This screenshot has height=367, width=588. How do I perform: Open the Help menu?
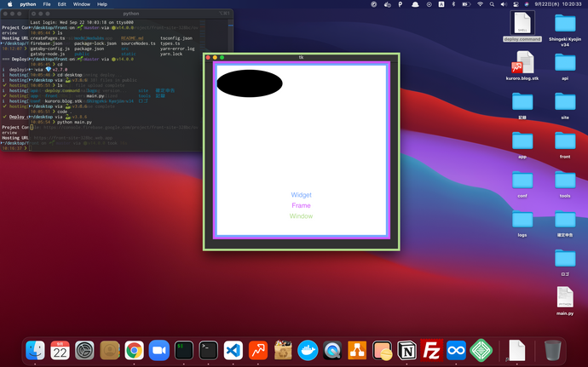click(x=102, y=4)
